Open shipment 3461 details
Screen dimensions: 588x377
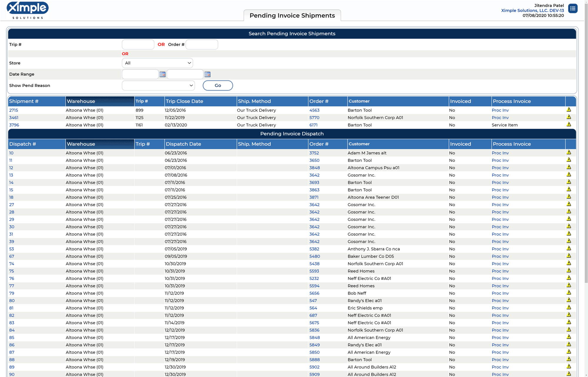14,117
